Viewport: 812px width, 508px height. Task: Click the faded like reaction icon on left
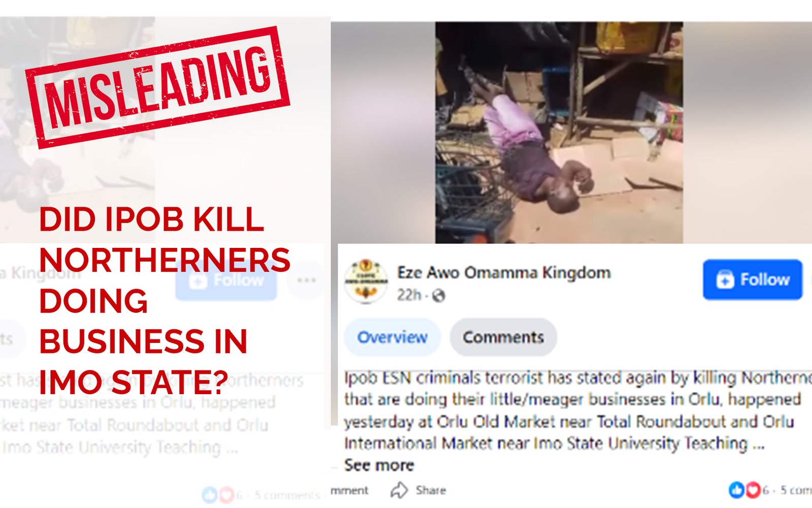210,494
